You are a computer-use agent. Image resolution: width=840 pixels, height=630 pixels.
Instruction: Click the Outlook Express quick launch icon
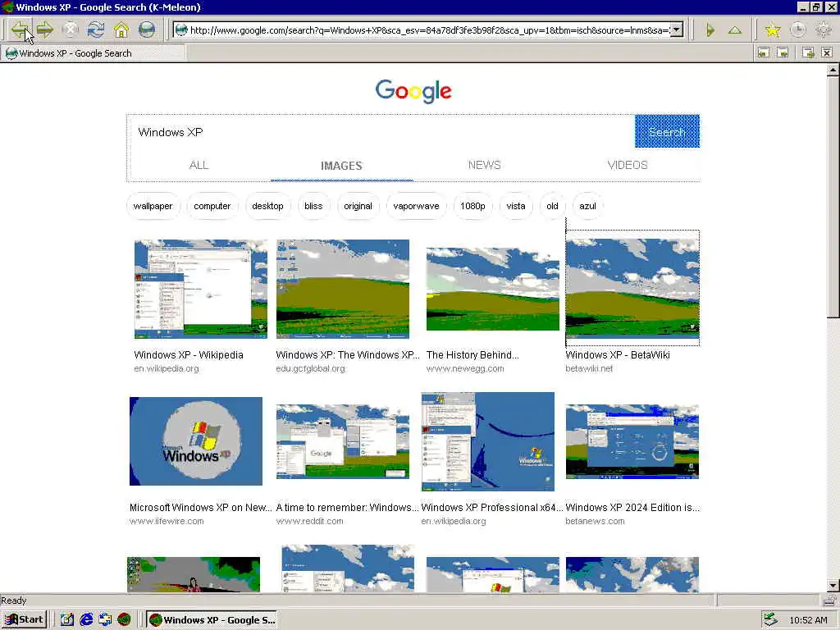[x=105, y=620]
